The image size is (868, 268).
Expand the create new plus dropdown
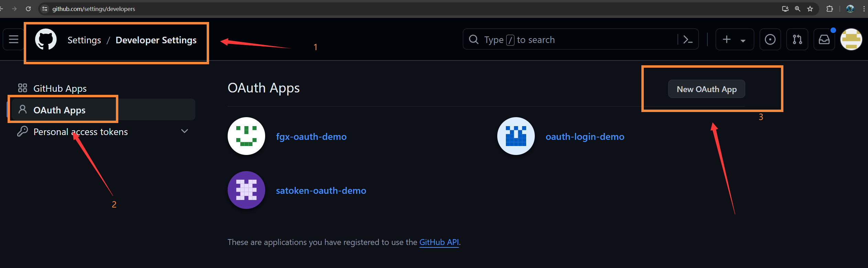coord(735,40)
